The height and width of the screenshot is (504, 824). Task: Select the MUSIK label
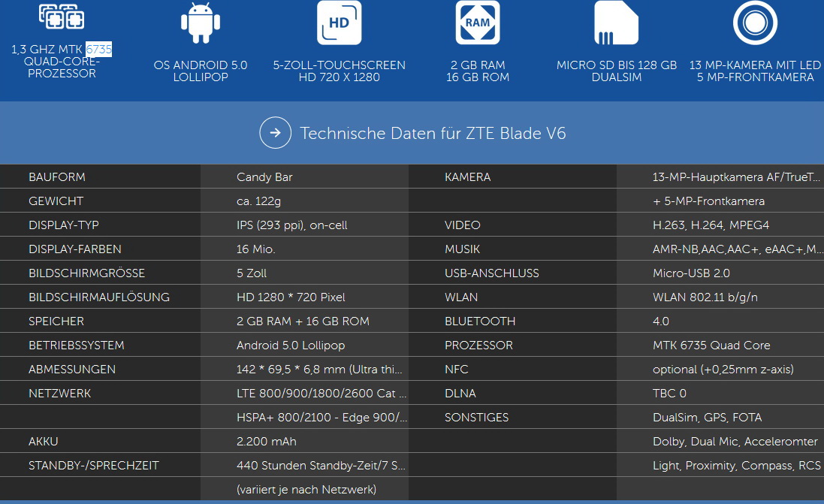tap(463, 249)
